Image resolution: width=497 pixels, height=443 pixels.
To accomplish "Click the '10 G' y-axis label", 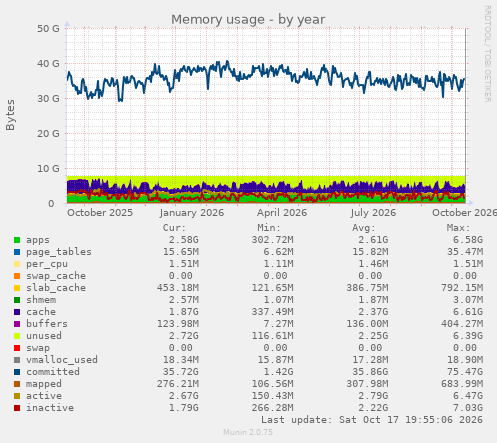I will (48, 169).
